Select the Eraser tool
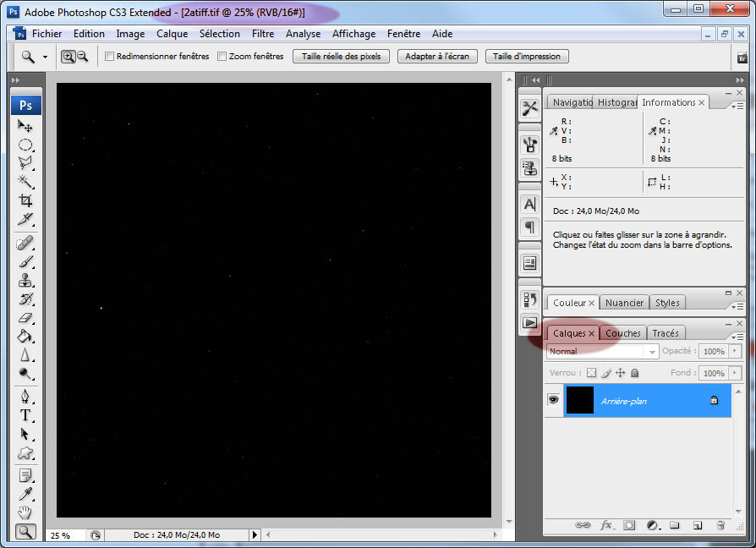756x548 pixels. 25,318
